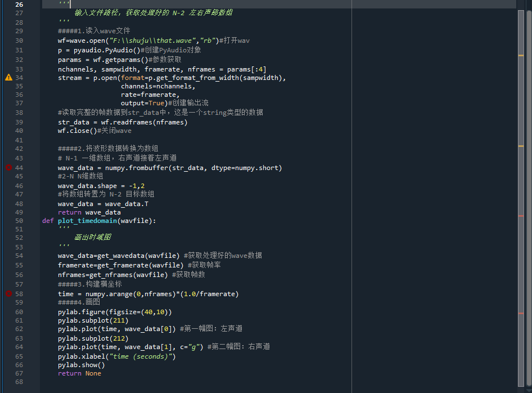Click line number 68 in the gutter
This screenshot has width=532, height=393.
19,382
